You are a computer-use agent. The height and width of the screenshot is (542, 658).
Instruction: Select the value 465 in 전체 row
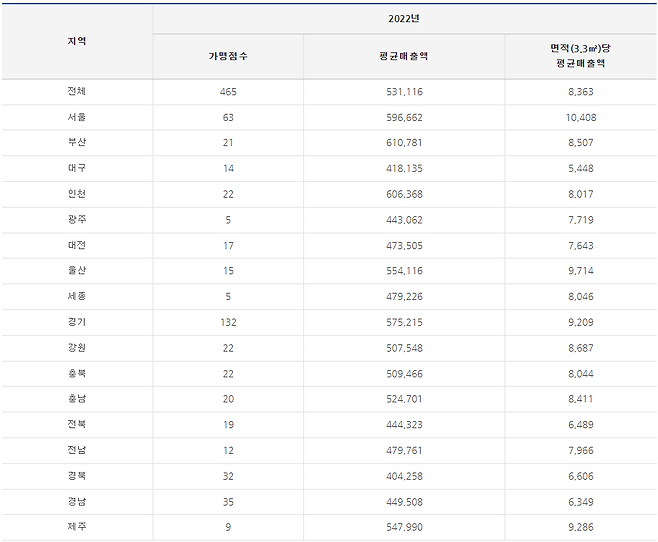(228, 92)
